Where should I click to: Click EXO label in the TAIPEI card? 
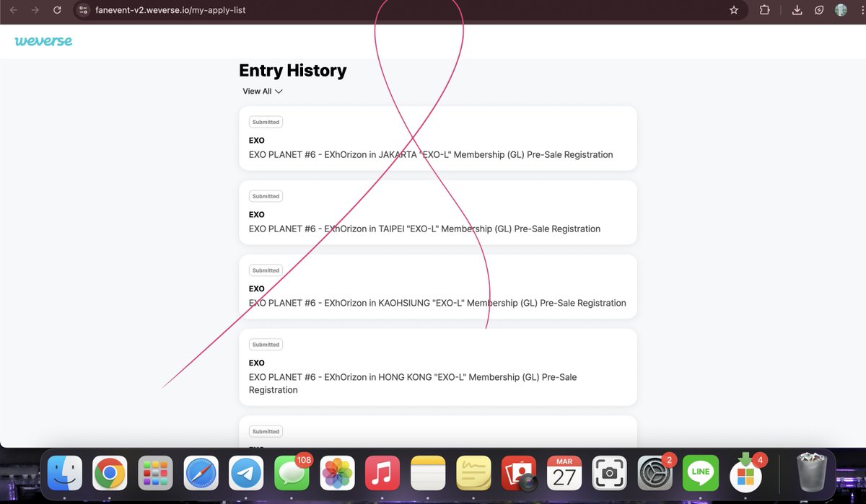click(257, 215)
